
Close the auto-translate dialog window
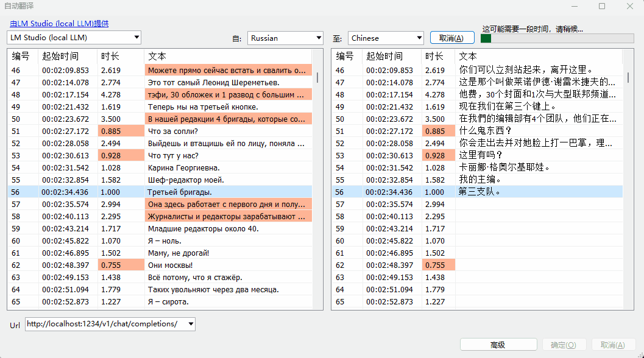point(629,6)
